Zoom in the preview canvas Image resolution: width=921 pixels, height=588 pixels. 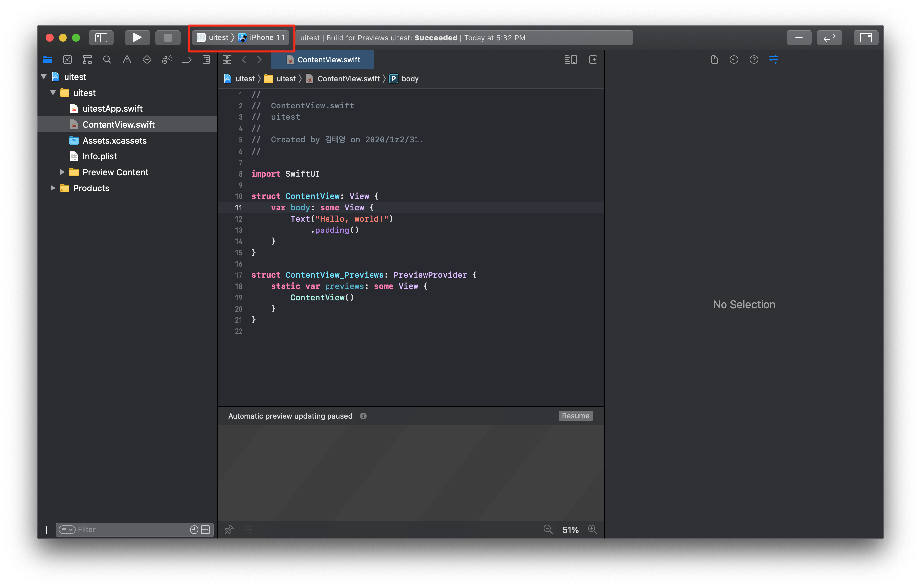592,529
